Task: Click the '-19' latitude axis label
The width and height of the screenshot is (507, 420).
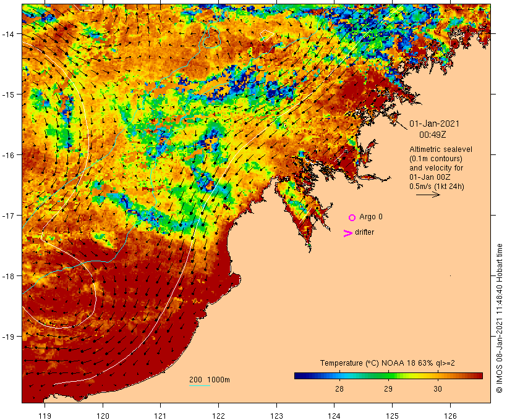Action: (x=8, y=337)
